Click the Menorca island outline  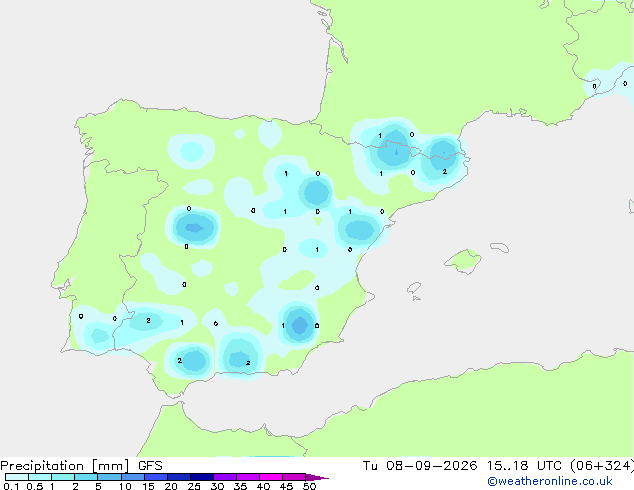click(x=499, y=247)
